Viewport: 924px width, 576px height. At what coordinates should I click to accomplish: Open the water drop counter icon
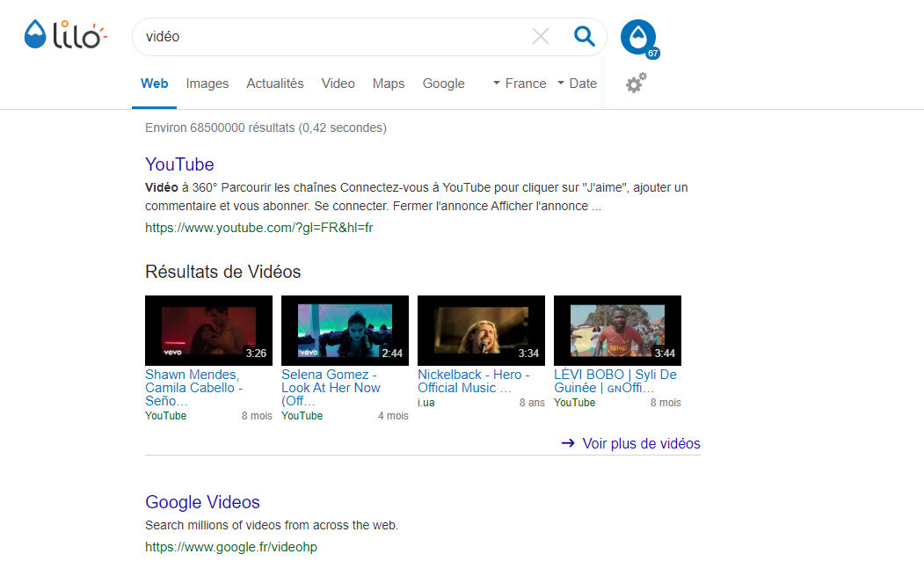click(x=639, y=39)
